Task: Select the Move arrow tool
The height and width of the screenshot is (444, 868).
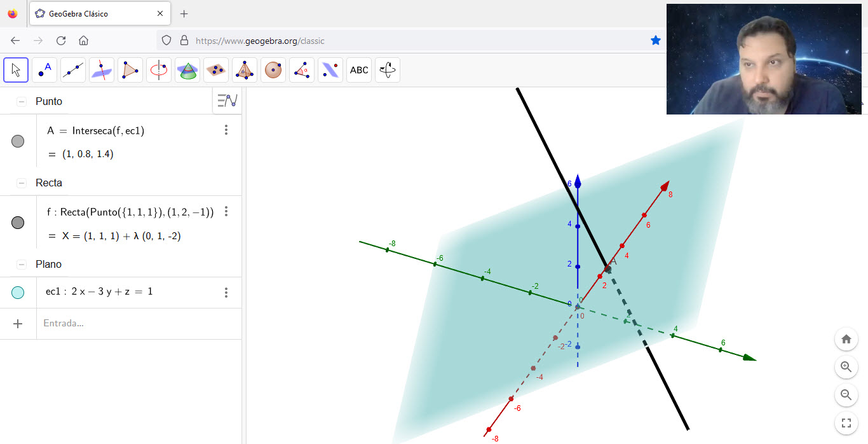Action: [x=16, y=70]
